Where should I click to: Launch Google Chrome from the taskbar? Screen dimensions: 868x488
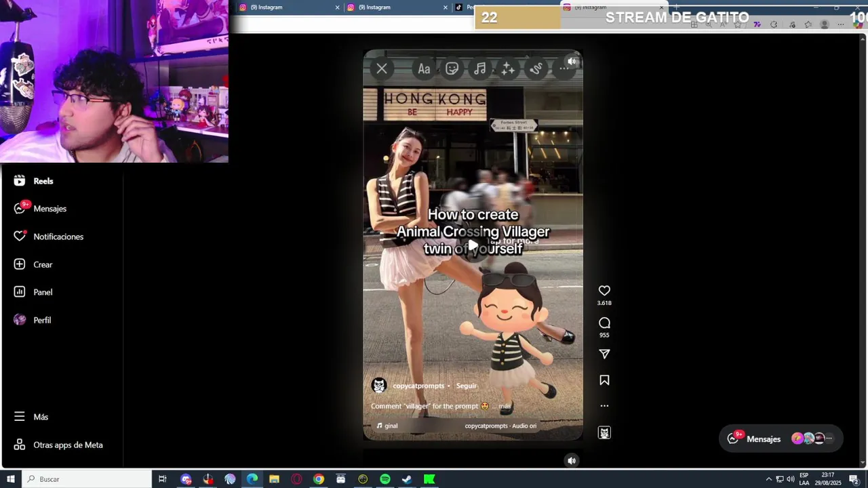(x=319, y=479)
